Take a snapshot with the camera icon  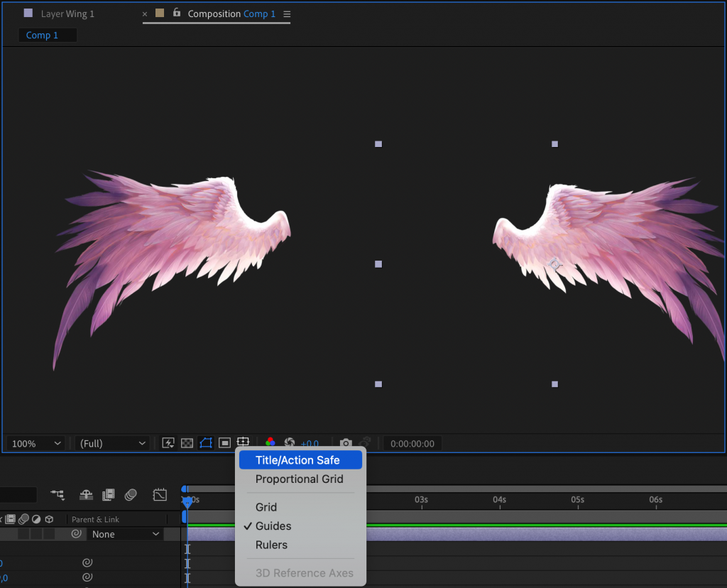pyautogui.click(x=346, y=443)
